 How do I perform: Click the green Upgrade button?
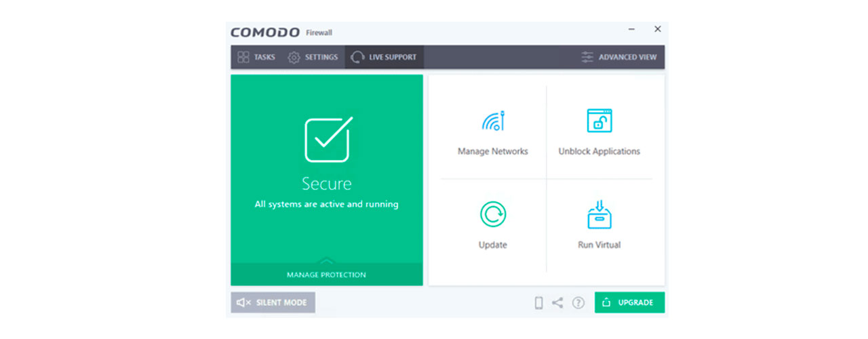pos(629,302)
